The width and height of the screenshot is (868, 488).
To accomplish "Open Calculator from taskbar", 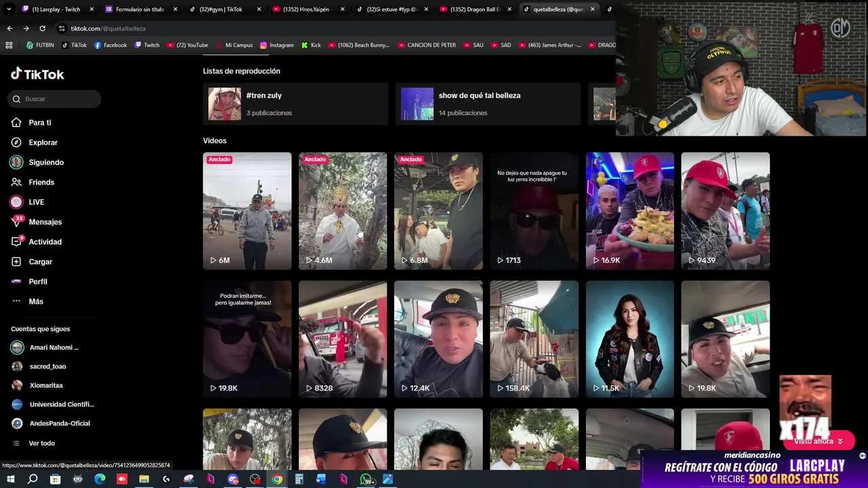I will [299, 479].
